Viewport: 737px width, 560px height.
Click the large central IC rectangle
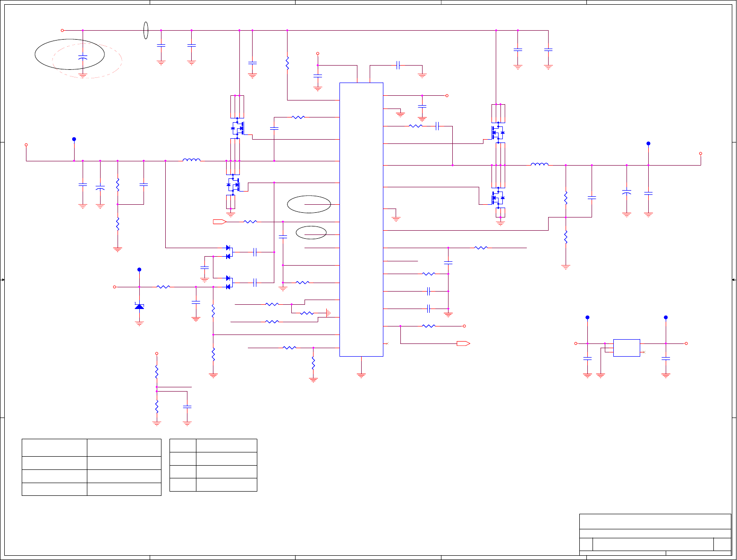(x=361, y=219)
